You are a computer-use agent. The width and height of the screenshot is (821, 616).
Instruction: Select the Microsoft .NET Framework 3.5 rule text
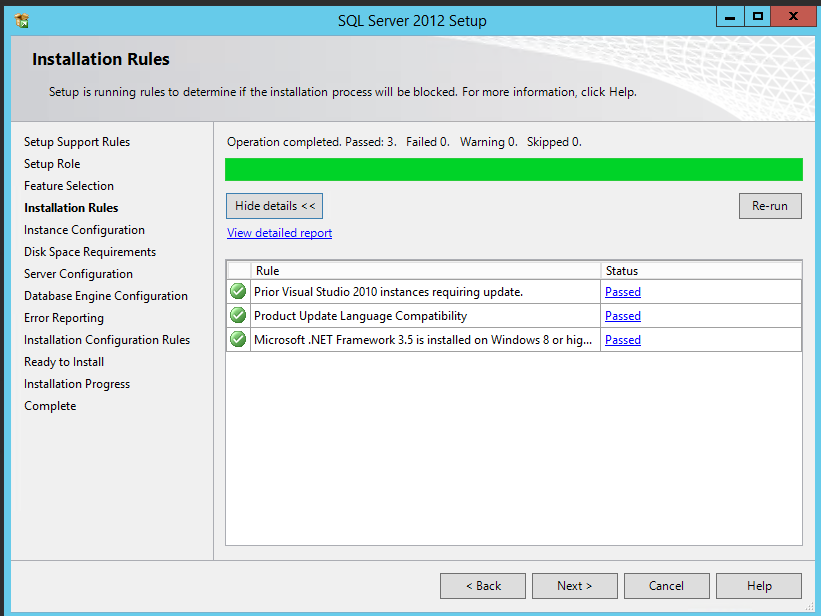[x=423, y=340]
